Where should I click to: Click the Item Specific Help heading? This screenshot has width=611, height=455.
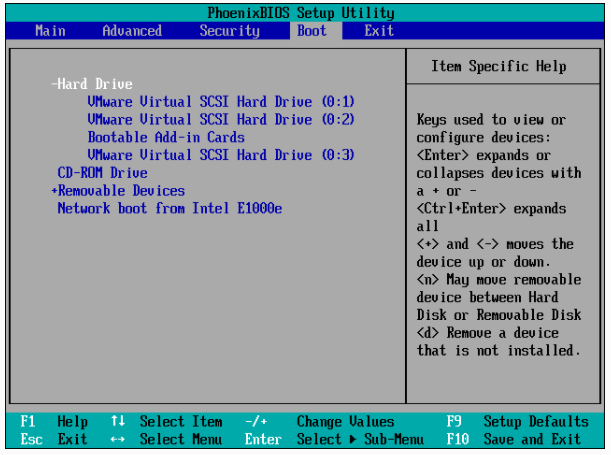(499, 67)
